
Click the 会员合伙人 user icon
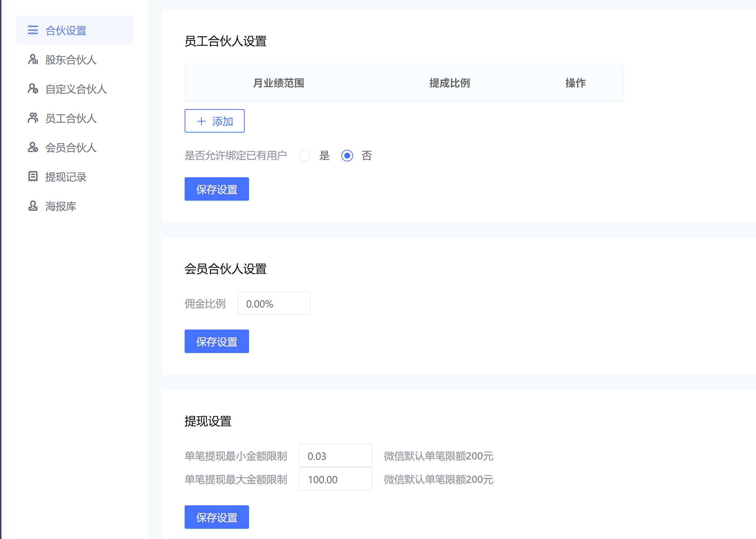pos(33,147)
